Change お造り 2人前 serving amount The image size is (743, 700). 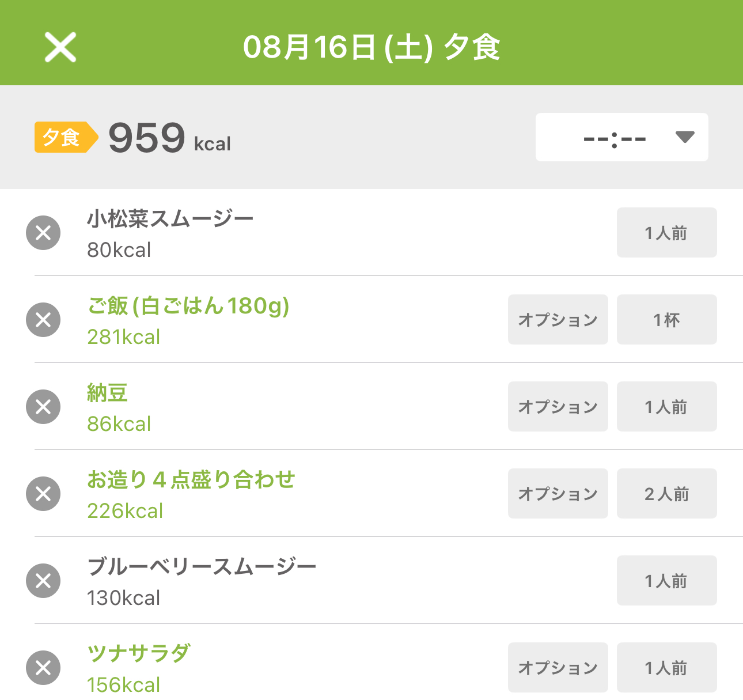coord(667,494)
